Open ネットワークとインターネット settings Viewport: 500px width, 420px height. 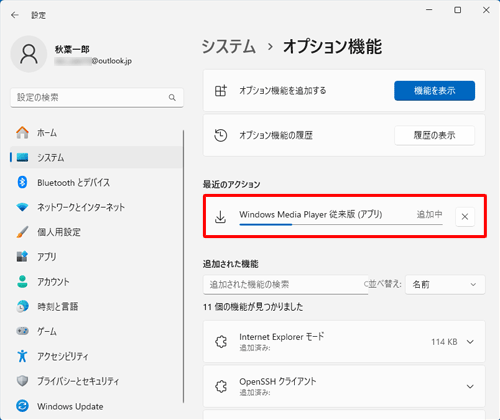[x=96, y=207]
